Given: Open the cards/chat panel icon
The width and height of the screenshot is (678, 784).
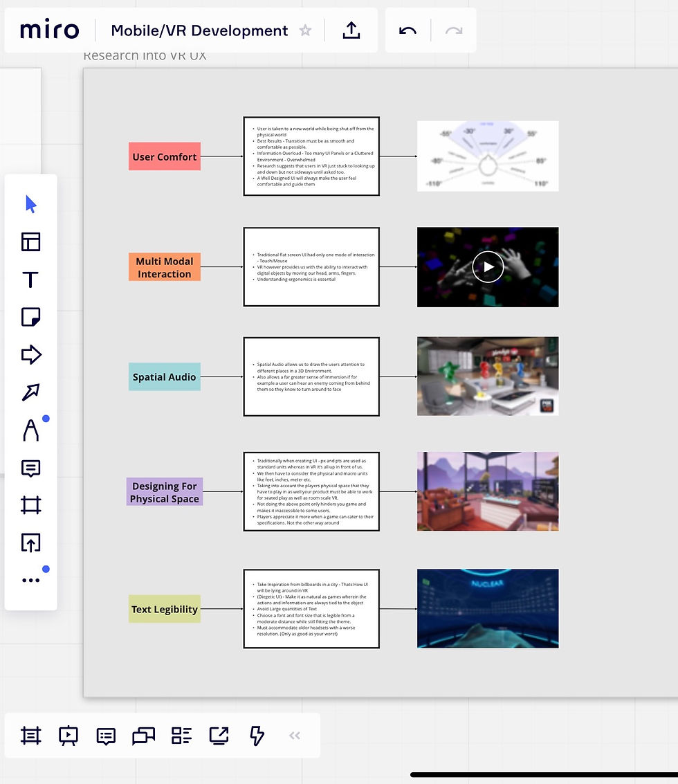Looking at the screenshot, I should [x=143, y=736].
